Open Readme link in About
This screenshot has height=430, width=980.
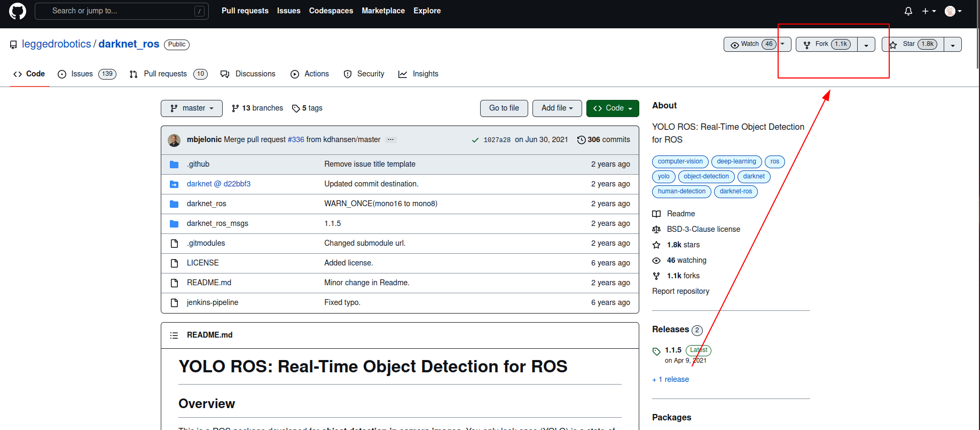(x=673, y=214)
